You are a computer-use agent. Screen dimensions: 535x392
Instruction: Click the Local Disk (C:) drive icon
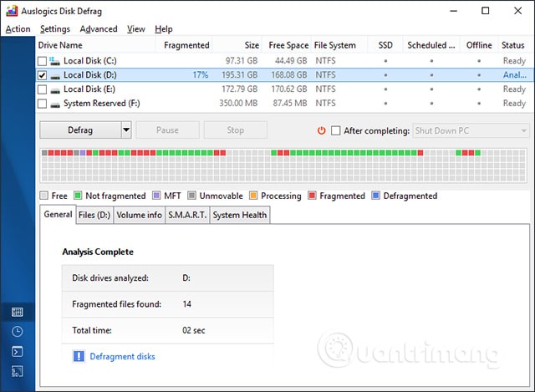54,61
